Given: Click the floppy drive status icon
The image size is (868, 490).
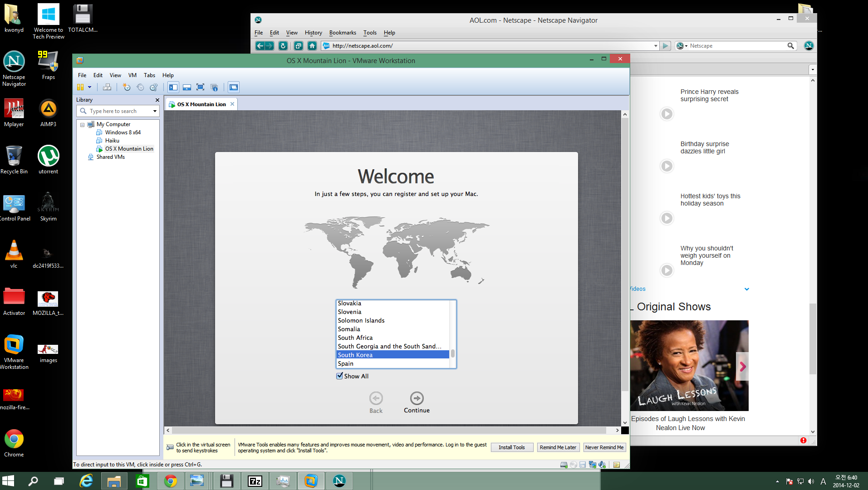Looking at the screenshot, I should 583,465.
